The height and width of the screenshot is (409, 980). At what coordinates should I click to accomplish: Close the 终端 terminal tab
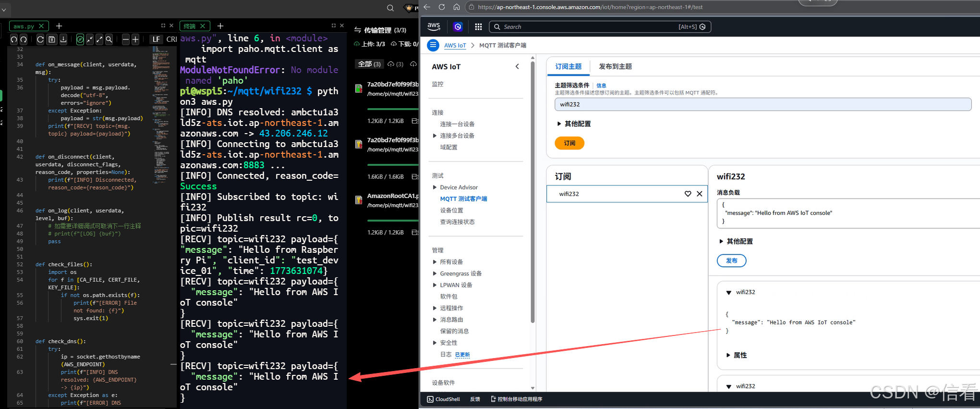(203, 26)
